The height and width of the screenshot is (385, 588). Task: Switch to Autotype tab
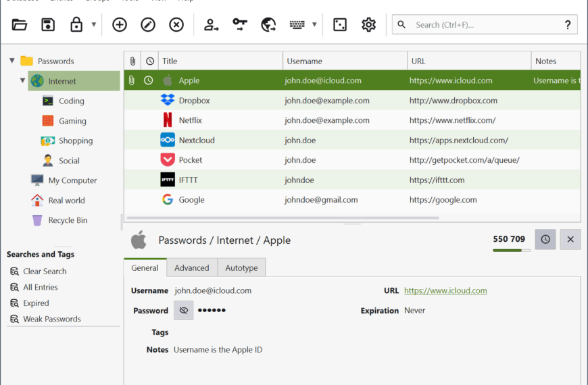click(x=241, y=267)
